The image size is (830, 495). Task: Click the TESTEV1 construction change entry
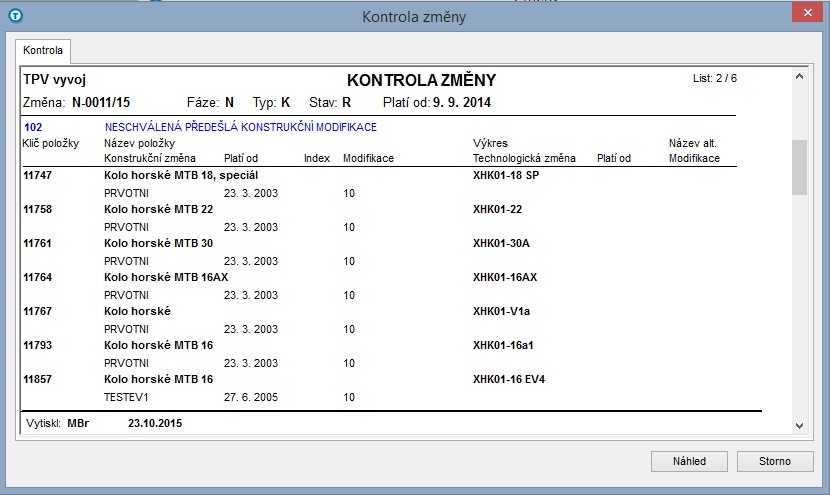[126, 397]
